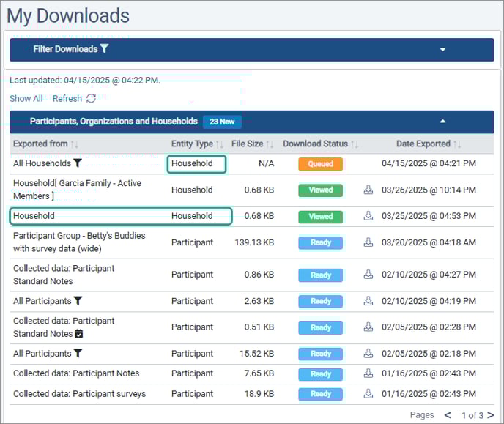
Task: Select Collected data: Participant Notes text
Action: (x=76, y=373)
